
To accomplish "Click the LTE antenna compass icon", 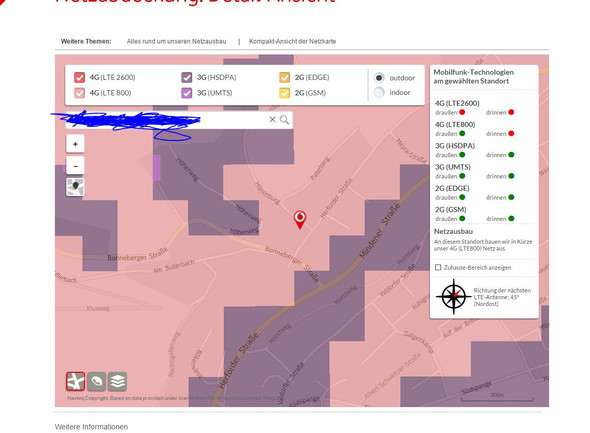I will (453, 296).
